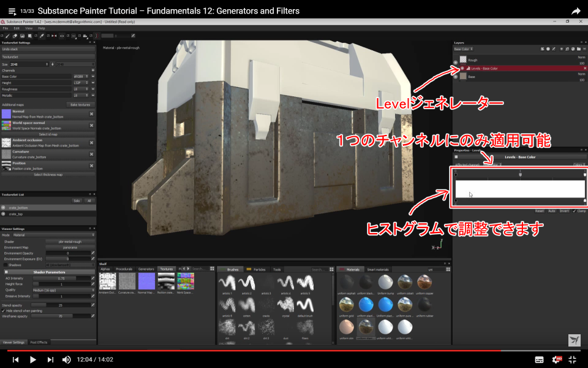Click the AO Intensity slider

click(x=61, y=278)
